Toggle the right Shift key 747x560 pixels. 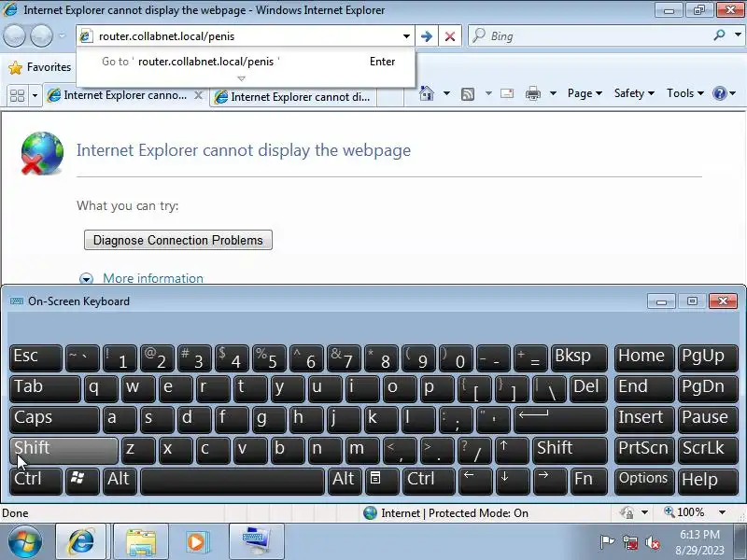click(x=571, y=450)
